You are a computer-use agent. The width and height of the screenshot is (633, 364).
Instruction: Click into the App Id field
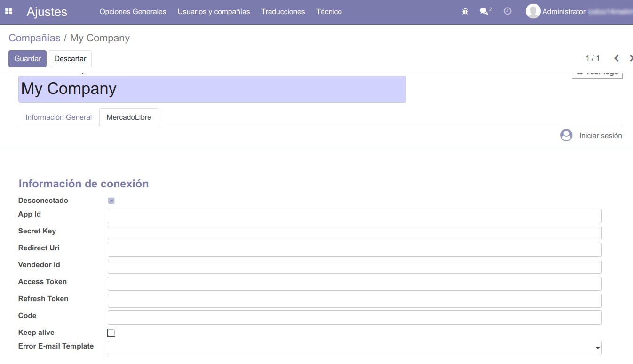pyautogui.click(x=354, y=216)
